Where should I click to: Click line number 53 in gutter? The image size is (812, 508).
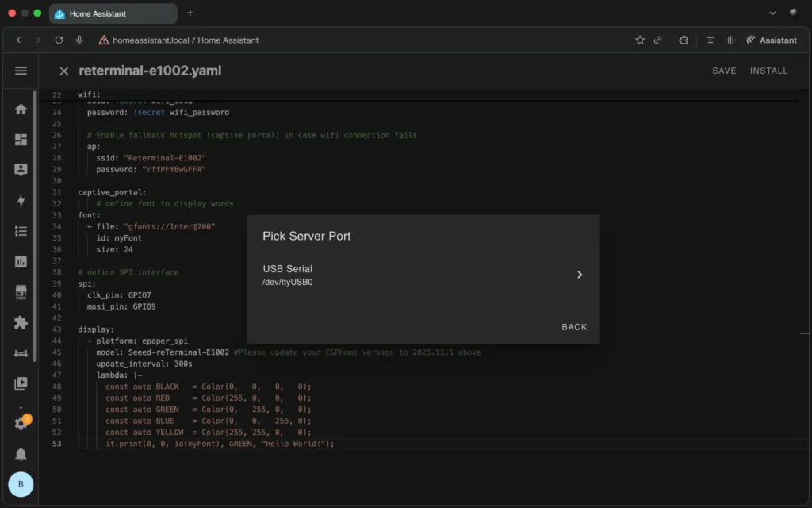(x=56, y=444)
